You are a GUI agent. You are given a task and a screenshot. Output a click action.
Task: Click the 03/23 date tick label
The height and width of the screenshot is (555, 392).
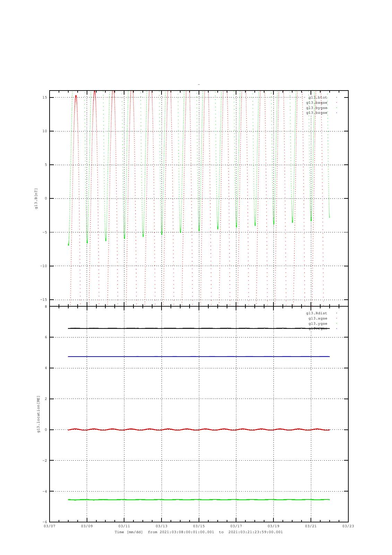tap(348, 526)
